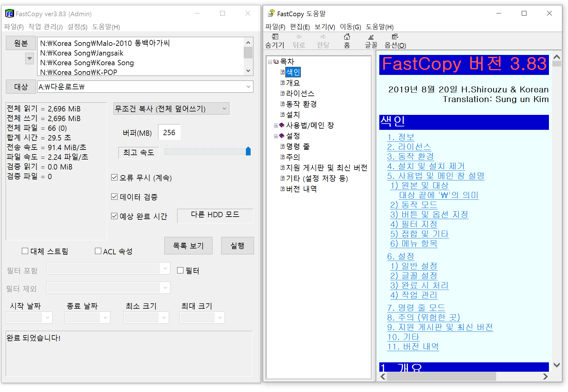568x392 pixels.
Task: Open 보기(V) menu in help window
Action: [x=325, y=27]
